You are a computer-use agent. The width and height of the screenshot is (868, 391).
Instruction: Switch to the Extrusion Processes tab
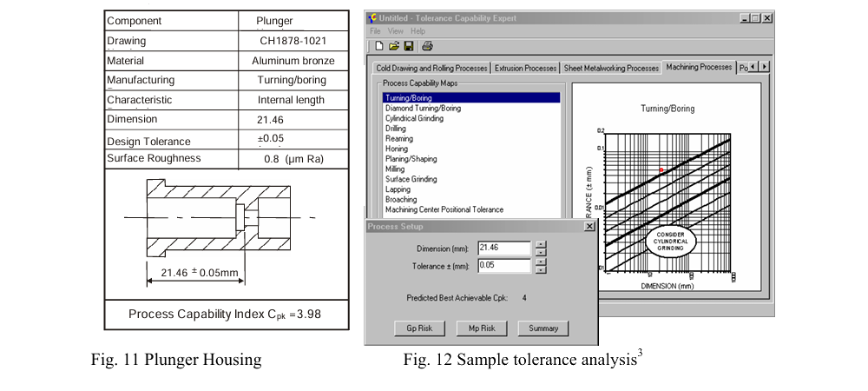click(525, 68)
